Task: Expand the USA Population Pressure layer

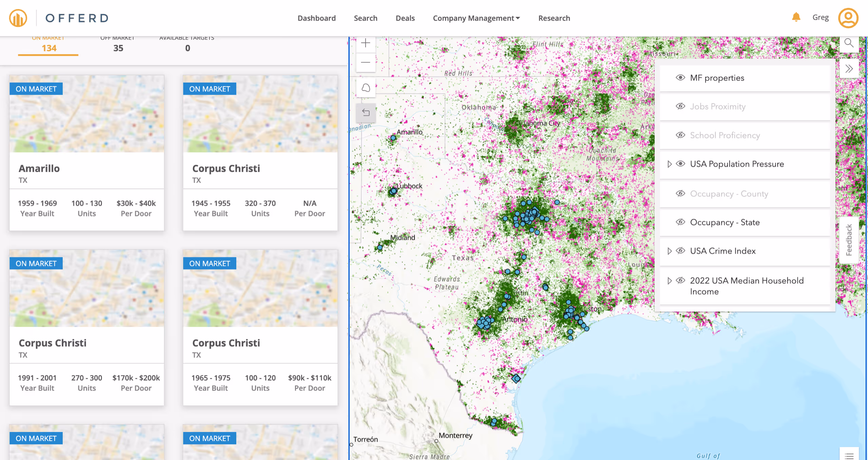Action: click(x=669, y=164)
